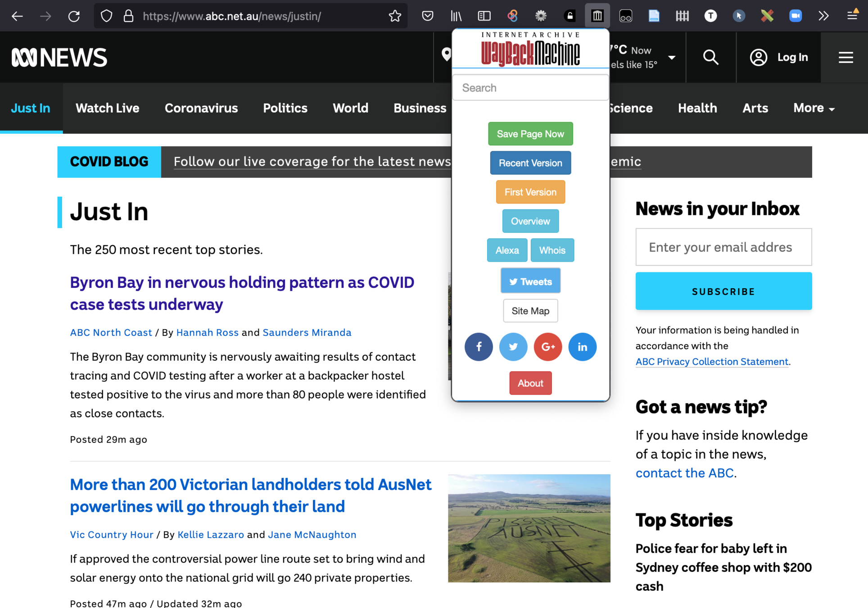The width and height of the screenshot is (868, 608).
Task: Click the Facebook share icon in Wayback popup
Action: (479, 347)
